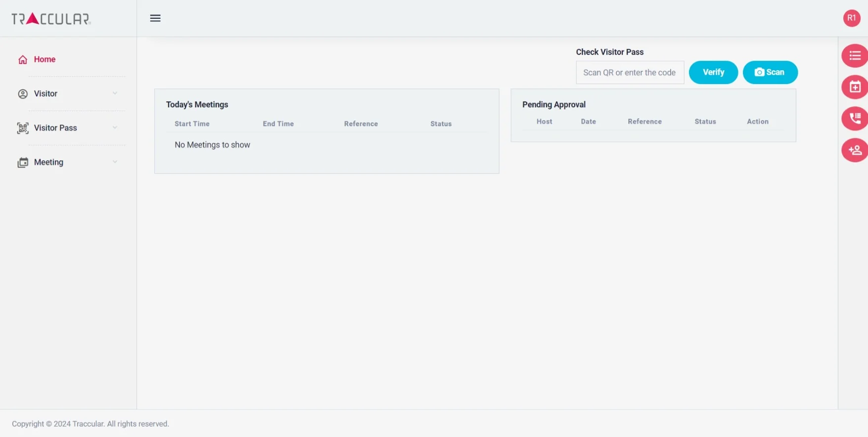Expand the Visitor Pass submenu chevron
The height and width of the screenshot is (437, 868).
[115, 128]
